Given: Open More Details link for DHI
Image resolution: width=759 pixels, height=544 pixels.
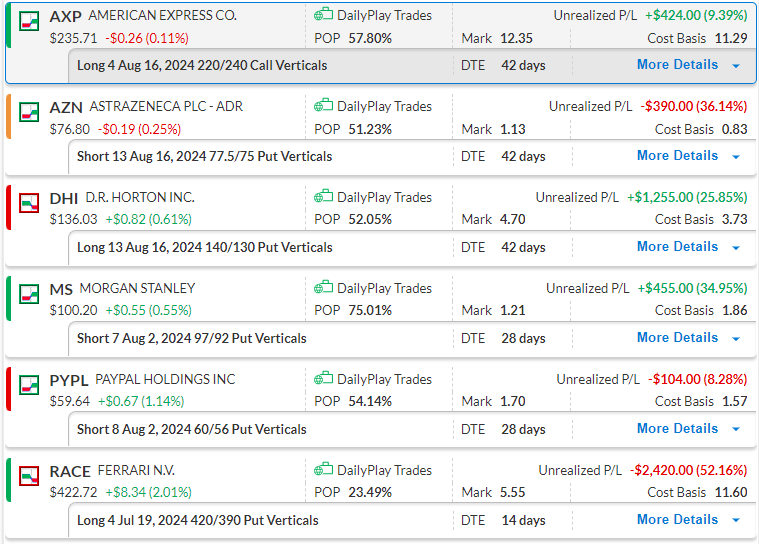Looking at the screenshot, I should coord(677,246).
